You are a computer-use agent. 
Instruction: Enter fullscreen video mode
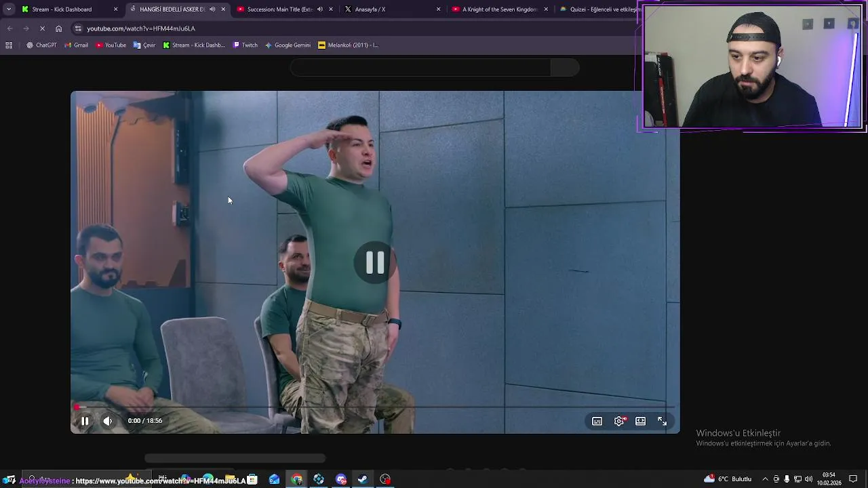663,421
